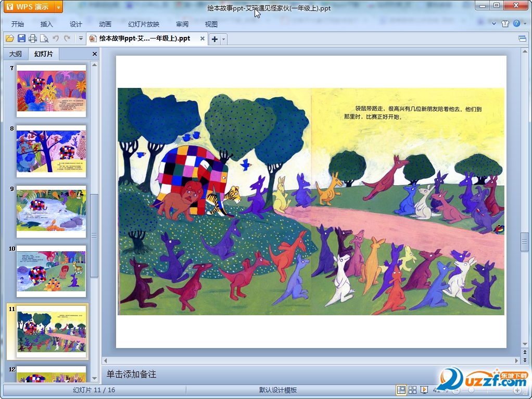Click main editor vertical scrollbar handle
This screenshot has height=399, width=532.
pos(525,242)
